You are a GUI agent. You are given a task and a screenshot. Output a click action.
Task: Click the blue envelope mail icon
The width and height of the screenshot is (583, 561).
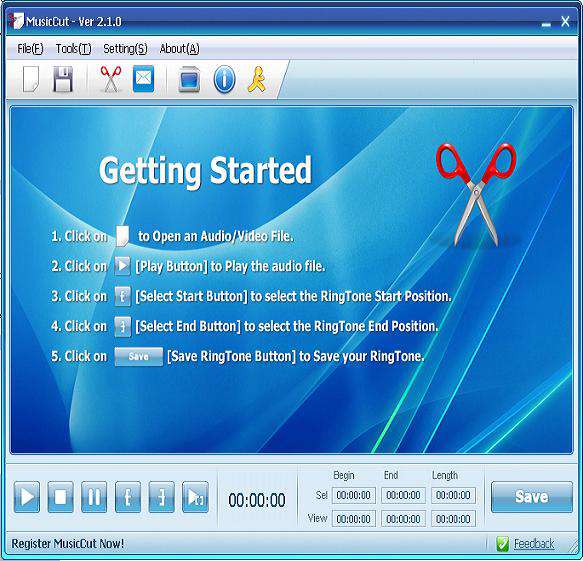click(x=144, y=78)
